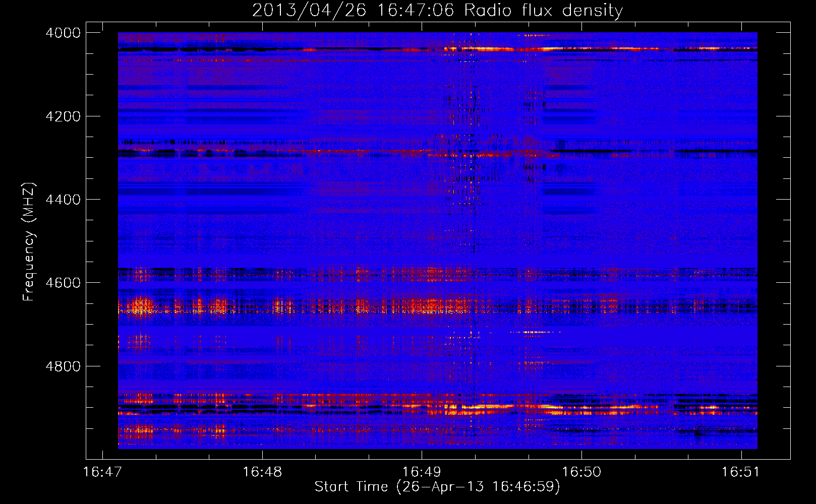This screenshot has width=816, height=504.
Task: Select the 16:51 time tick label
Action: pyautogui.click(x=740, y=472)
